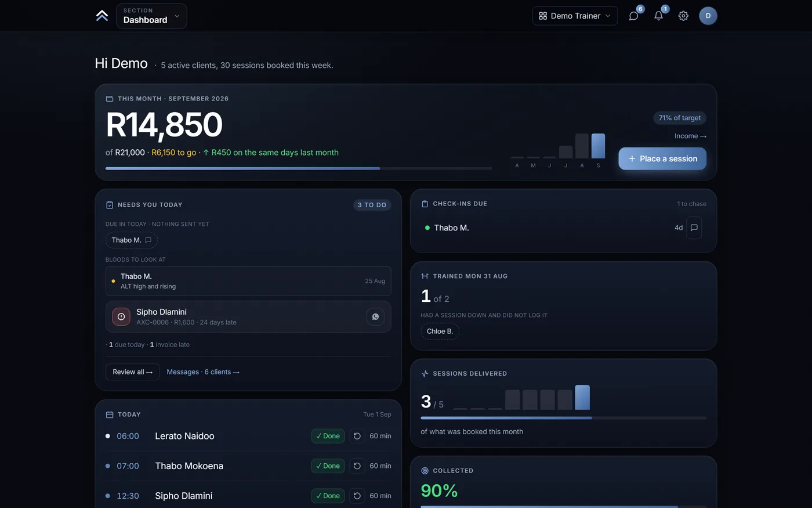Click the Today calendar icon
Image resolution: width=812 pixels, height=508 pixels.
(110, 415)
